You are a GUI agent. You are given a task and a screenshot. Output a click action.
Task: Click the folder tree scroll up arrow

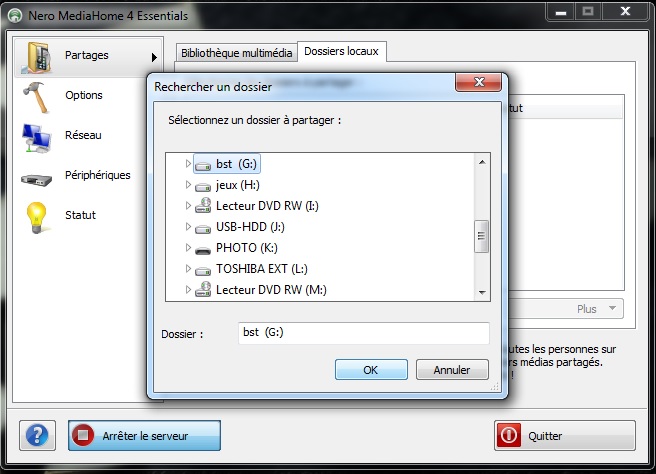[x=482, y=162]
